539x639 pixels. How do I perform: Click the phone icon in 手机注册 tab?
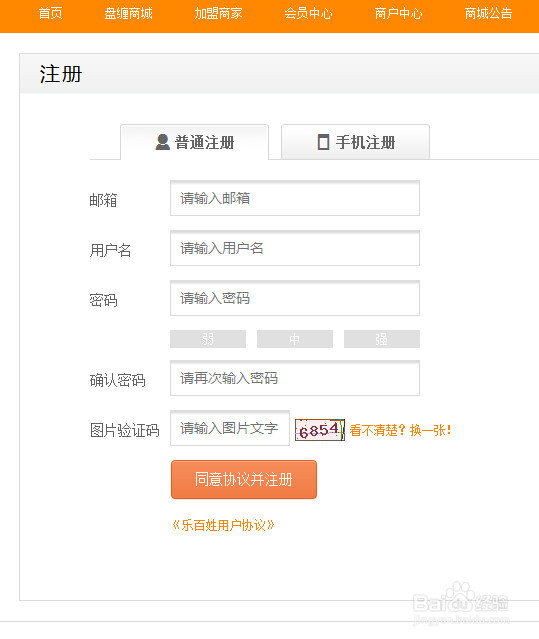[323, 142]
